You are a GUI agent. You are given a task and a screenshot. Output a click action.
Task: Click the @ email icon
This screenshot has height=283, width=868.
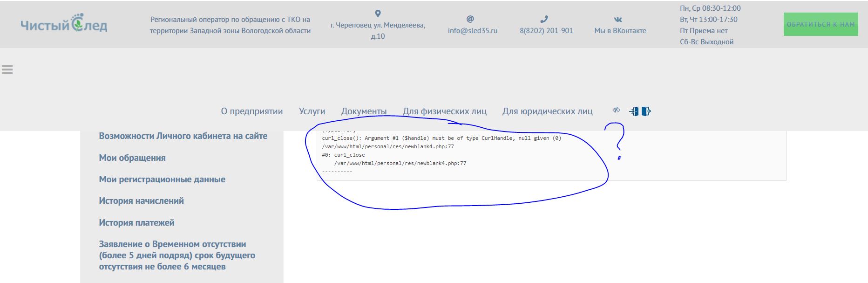pos(470,19)
